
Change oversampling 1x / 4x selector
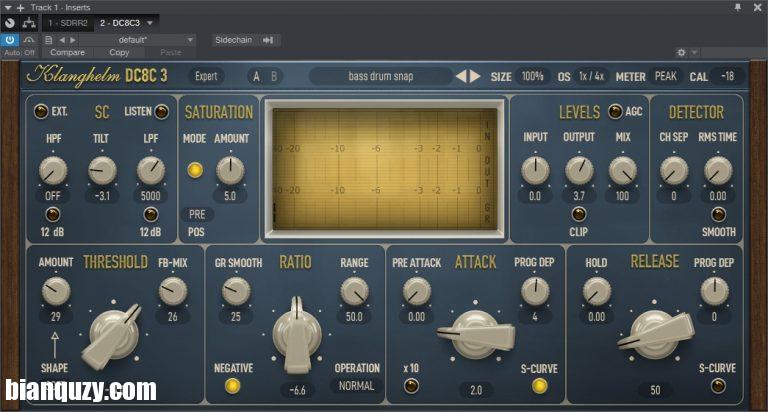591,76
